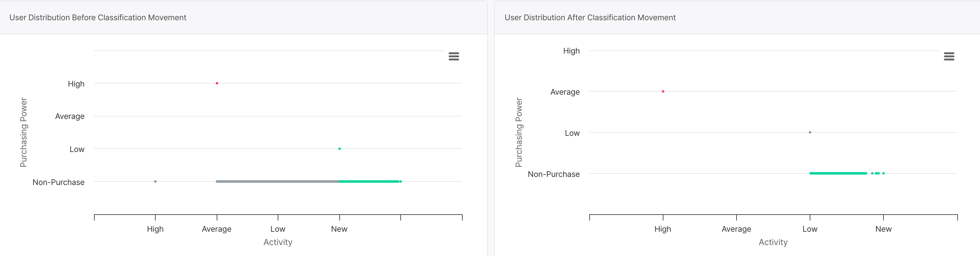Click the green Non-Purchase line in Before chart
Image resolution: width=980 pixels, height=256 pixels.
(368, 182)
